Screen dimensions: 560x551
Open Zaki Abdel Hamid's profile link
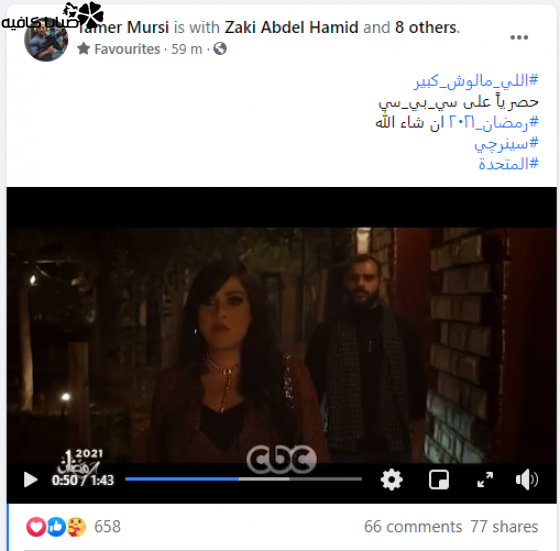click(291, 27)
